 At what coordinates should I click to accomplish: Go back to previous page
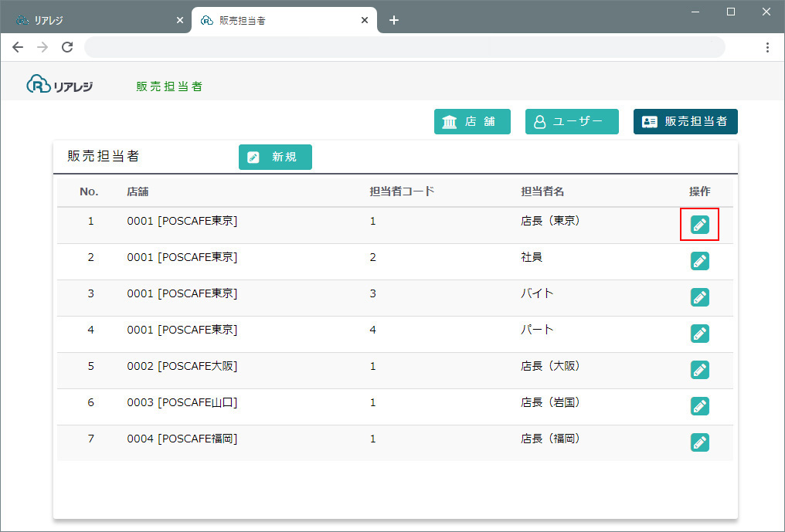[x=18, y=47]
